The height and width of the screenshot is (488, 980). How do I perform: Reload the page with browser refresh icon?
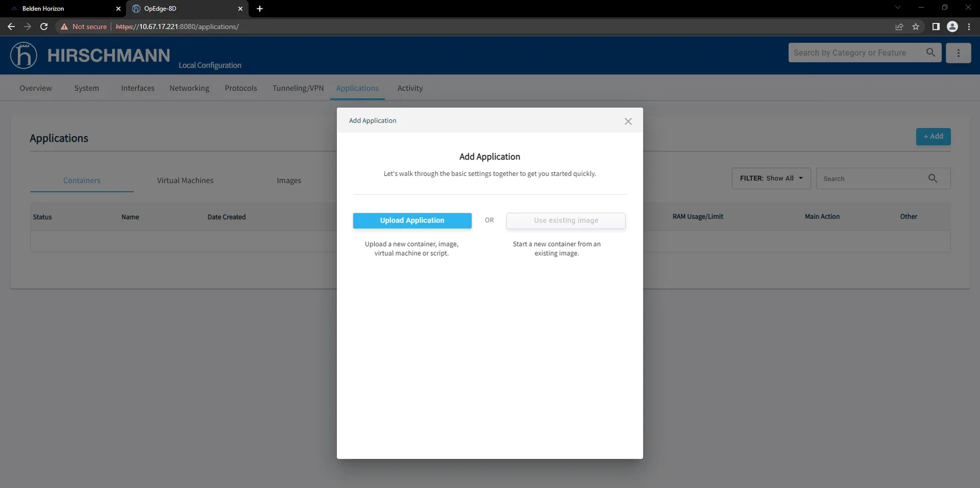point(44,26)
